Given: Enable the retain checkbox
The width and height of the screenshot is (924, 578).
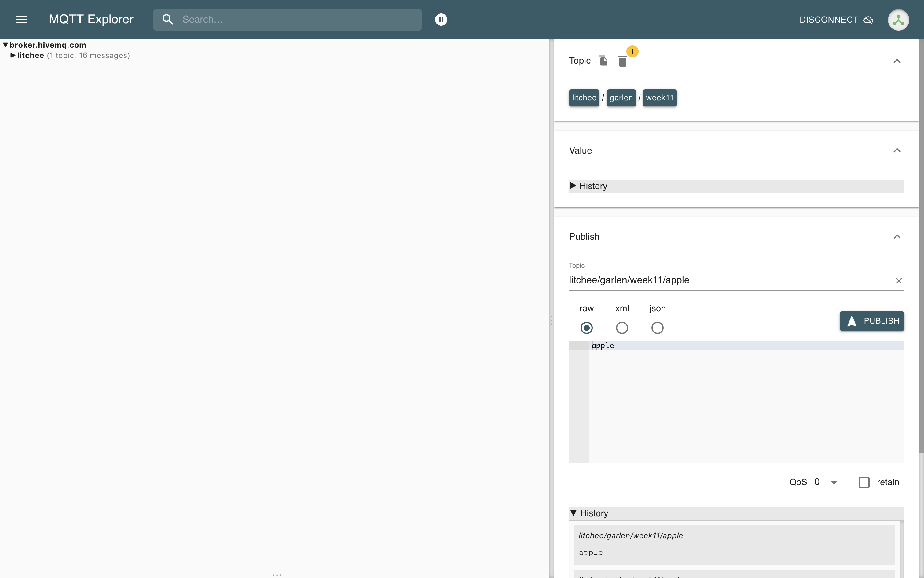Looking at the screenshot, I should 864,483.
